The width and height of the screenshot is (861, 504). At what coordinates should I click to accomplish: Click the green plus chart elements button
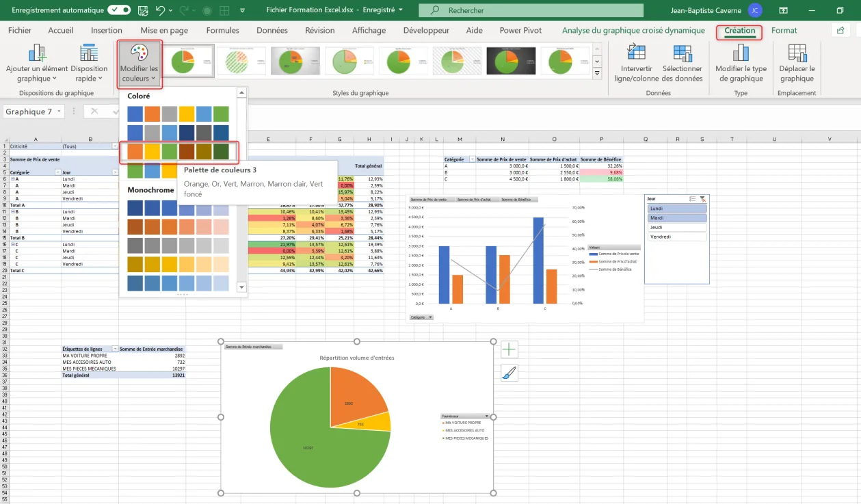(x=509, y=350)
